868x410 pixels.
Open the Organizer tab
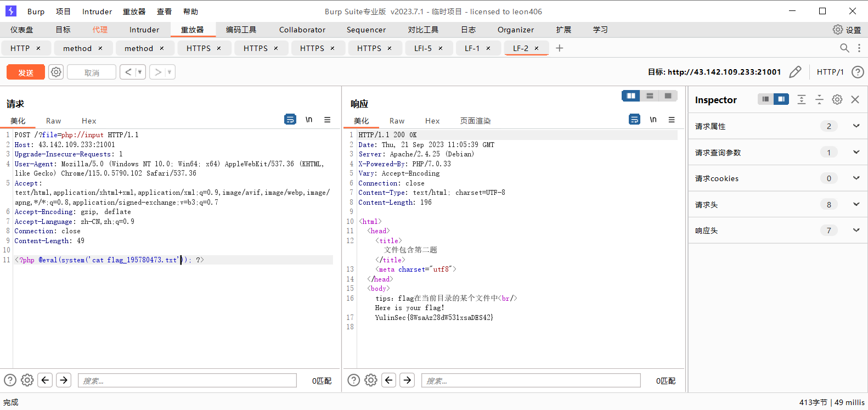click(516, 30)
